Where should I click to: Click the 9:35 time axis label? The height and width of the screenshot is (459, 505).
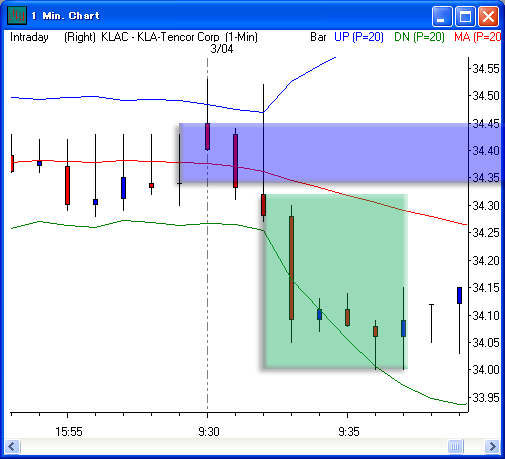pos(349,432)
